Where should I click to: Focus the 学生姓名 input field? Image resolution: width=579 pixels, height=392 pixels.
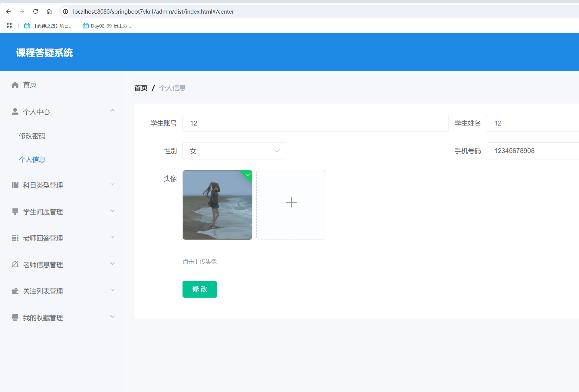pos(533,123)
